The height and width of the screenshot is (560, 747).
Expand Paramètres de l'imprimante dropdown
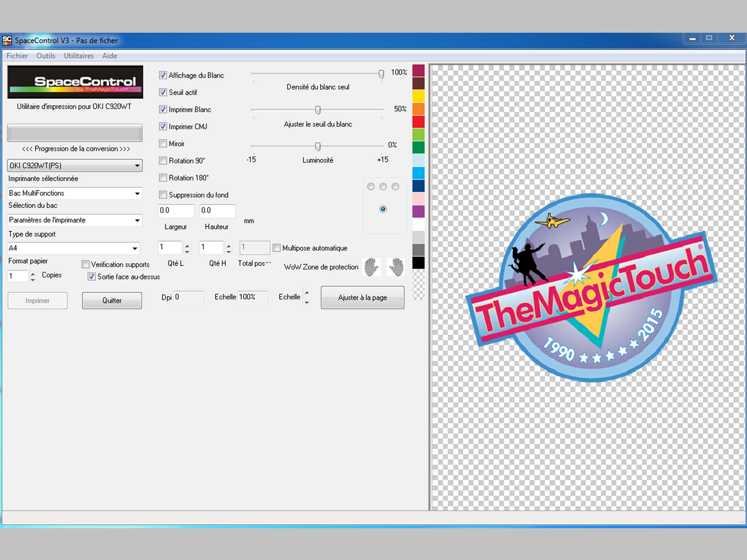point(75,221)
